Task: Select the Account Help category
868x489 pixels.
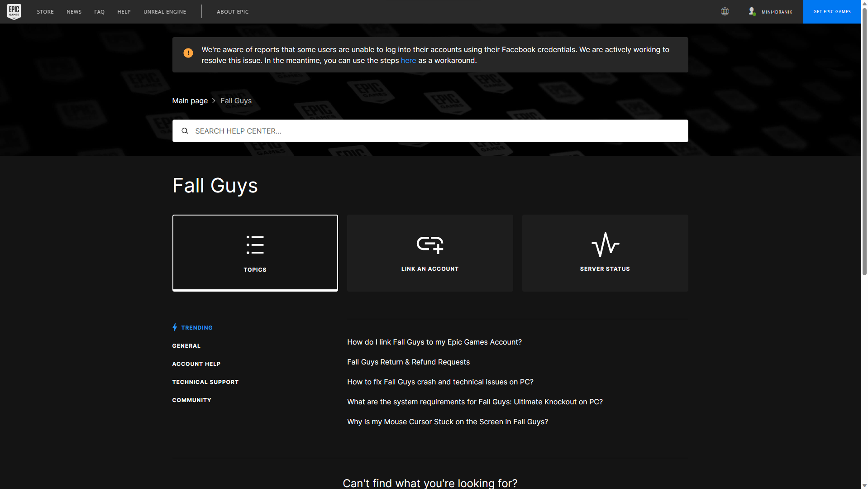Action: [196, 364]
